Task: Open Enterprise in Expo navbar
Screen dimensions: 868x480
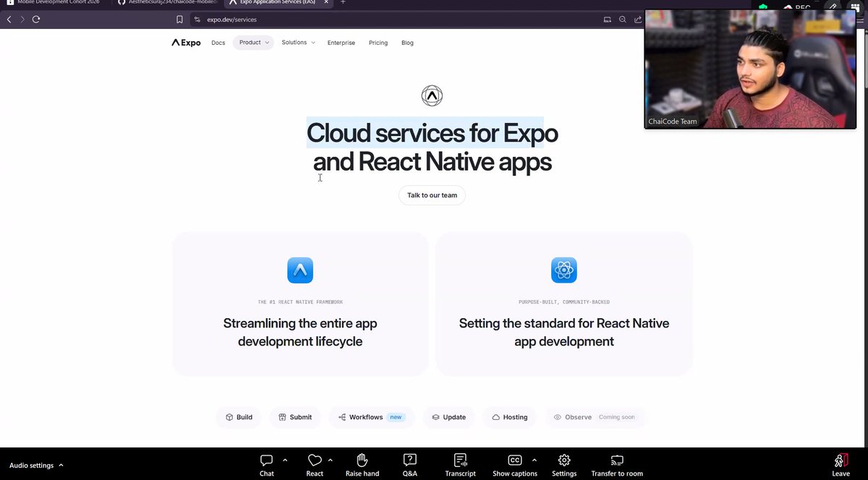Action: pos(341,43)
